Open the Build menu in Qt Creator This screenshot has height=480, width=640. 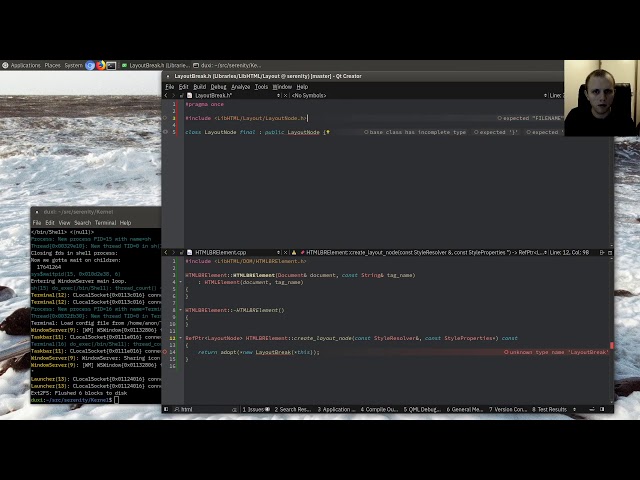point(200,87)
